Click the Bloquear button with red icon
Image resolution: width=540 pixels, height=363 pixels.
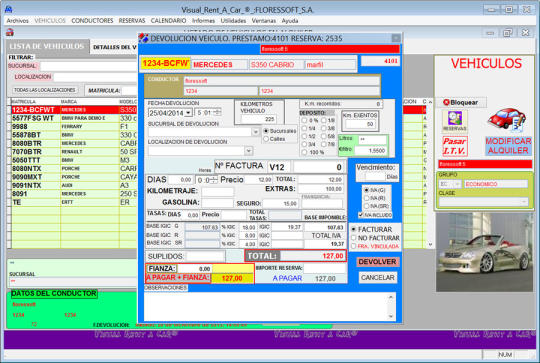pos(460,102)
